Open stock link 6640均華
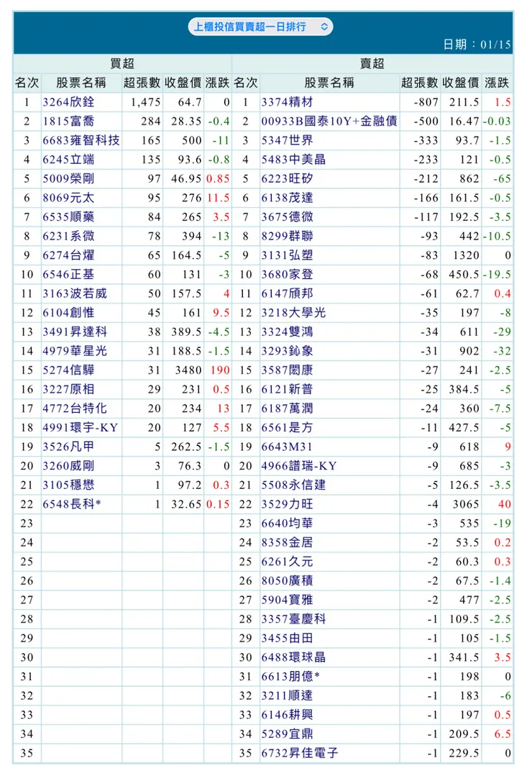 pyautogui.click(x=288, y=524)
